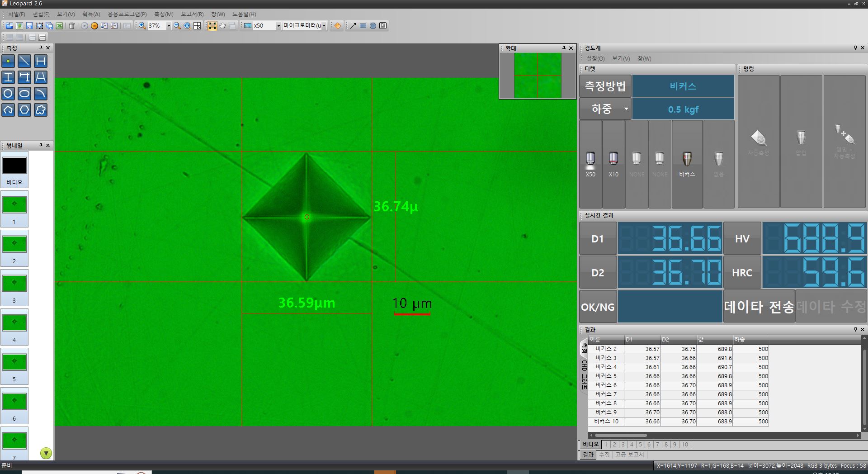This screenshot has width=868, height=474.
Task: Close the 확대 magnifier panel
Action: click(571, 48)
